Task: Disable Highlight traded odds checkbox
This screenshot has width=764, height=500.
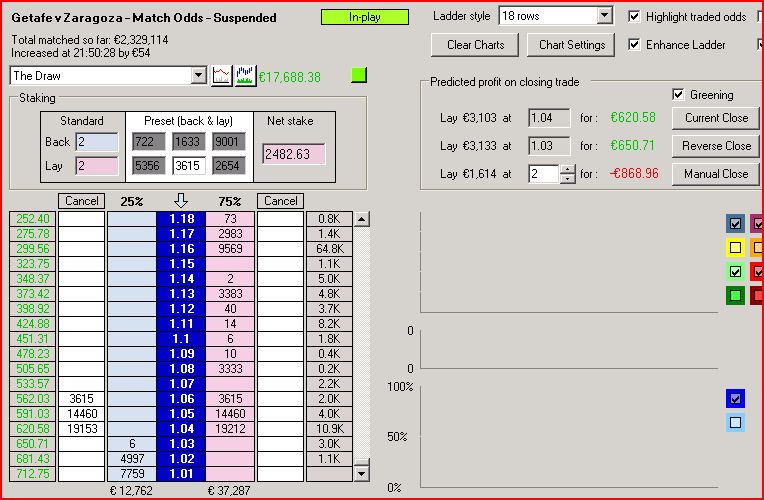Action: coord(634,17)
